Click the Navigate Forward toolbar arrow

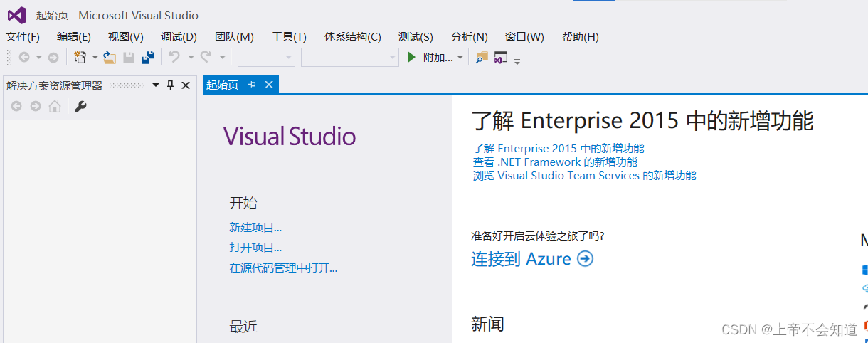coord(53,58)
